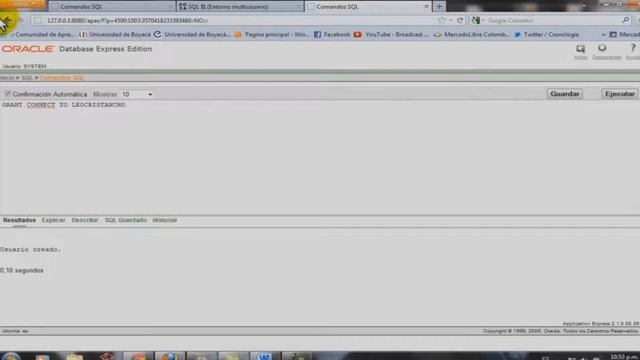Click the 'Usuario creado.' result text
Screen dimensions: 640x360
31,249
